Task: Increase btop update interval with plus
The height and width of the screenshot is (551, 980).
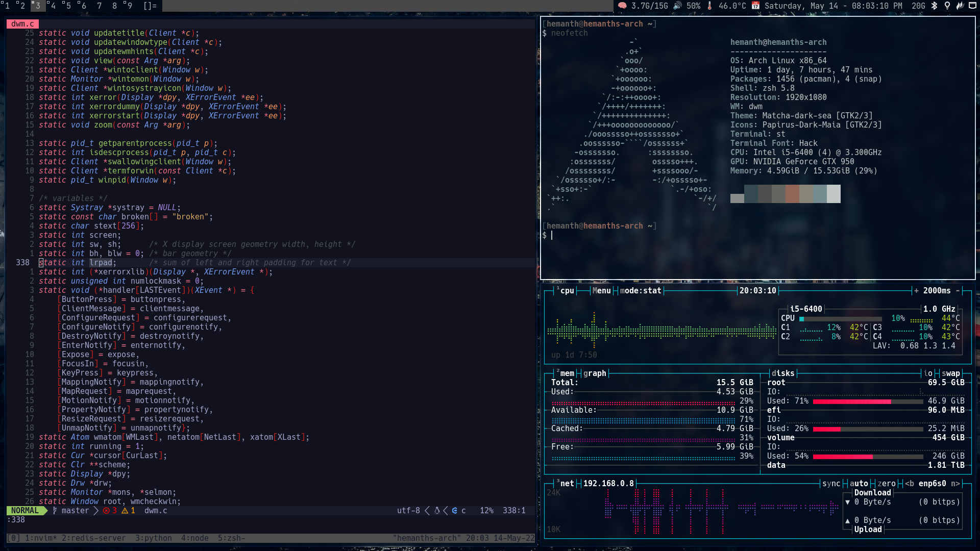Action: point(916,291)
